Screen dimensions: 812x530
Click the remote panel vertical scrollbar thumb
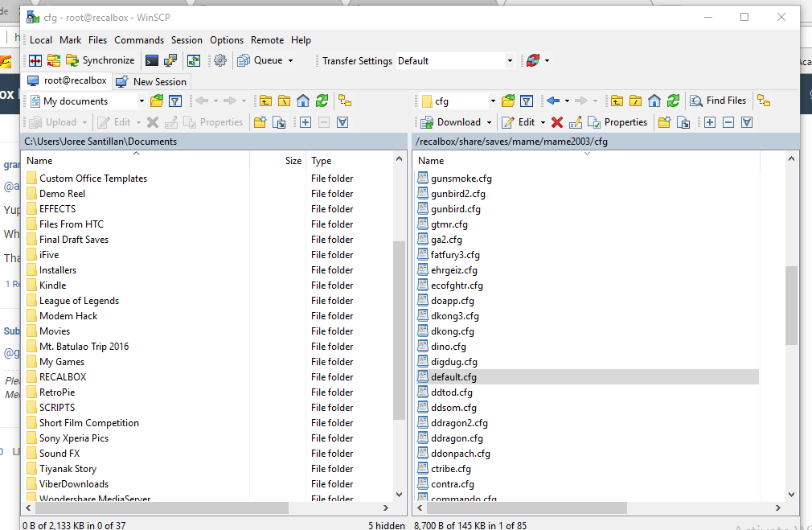tap(791, 306)
